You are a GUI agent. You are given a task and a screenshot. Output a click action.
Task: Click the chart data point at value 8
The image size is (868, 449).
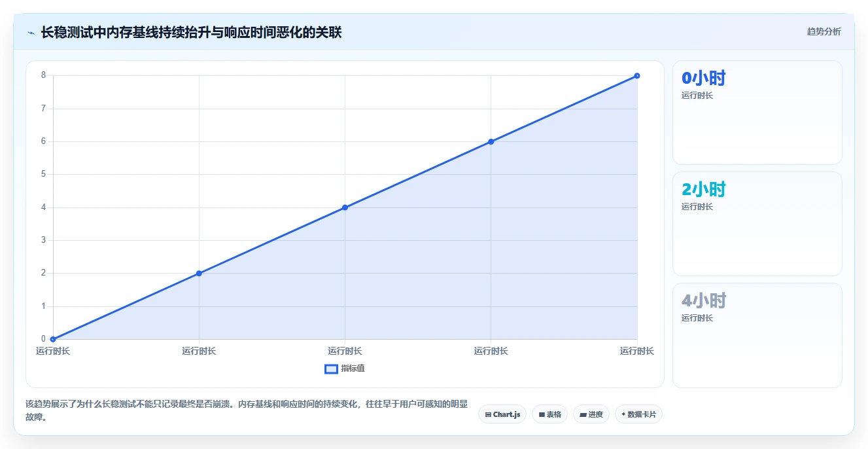click(637, 75)
